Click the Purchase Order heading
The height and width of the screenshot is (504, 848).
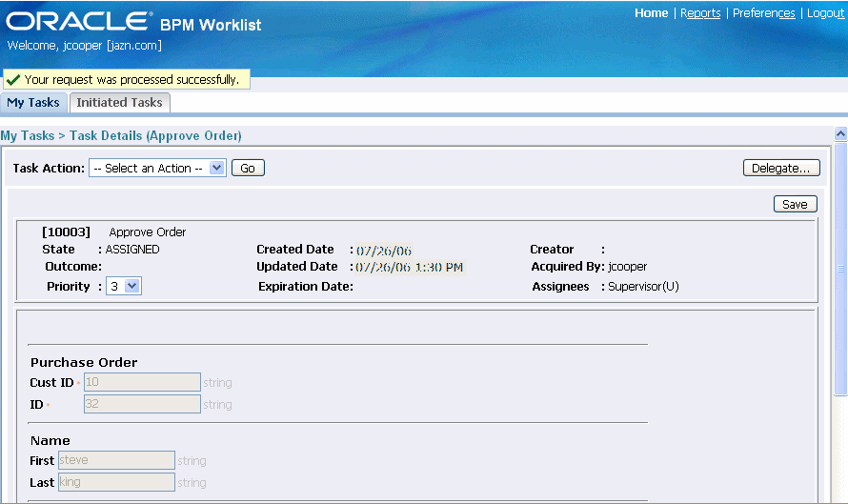click(x=84, y=362)
